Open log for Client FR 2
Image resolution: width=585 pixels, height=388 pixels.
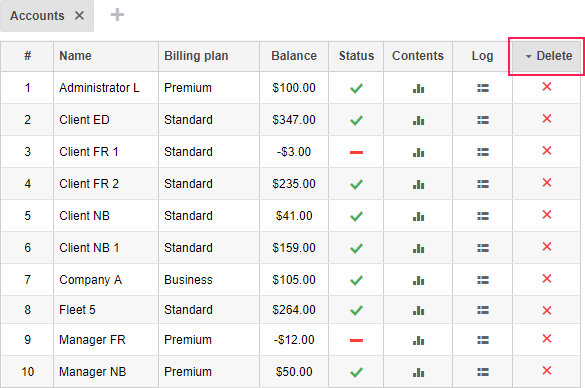tap(483, 184)
